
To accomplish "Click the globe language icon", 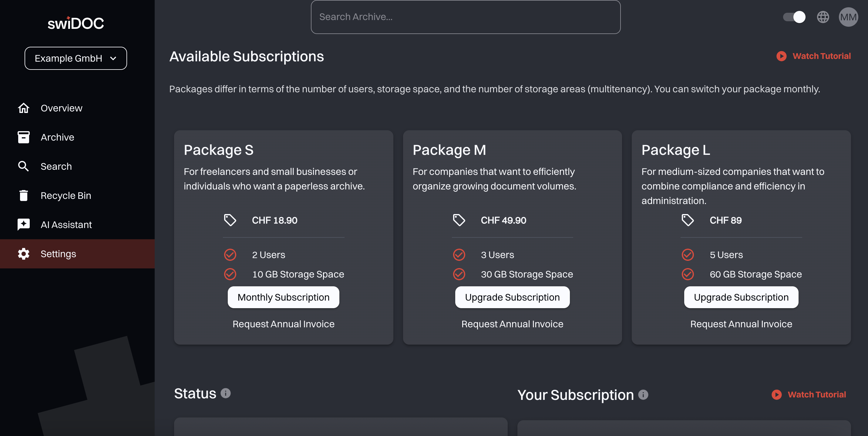I will point(823,17).
